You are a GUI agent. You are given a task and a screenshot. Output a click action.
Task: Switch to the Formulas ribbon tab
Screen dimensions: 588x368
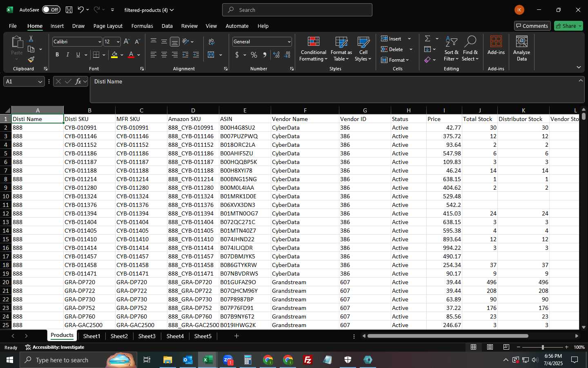(142, 26)
